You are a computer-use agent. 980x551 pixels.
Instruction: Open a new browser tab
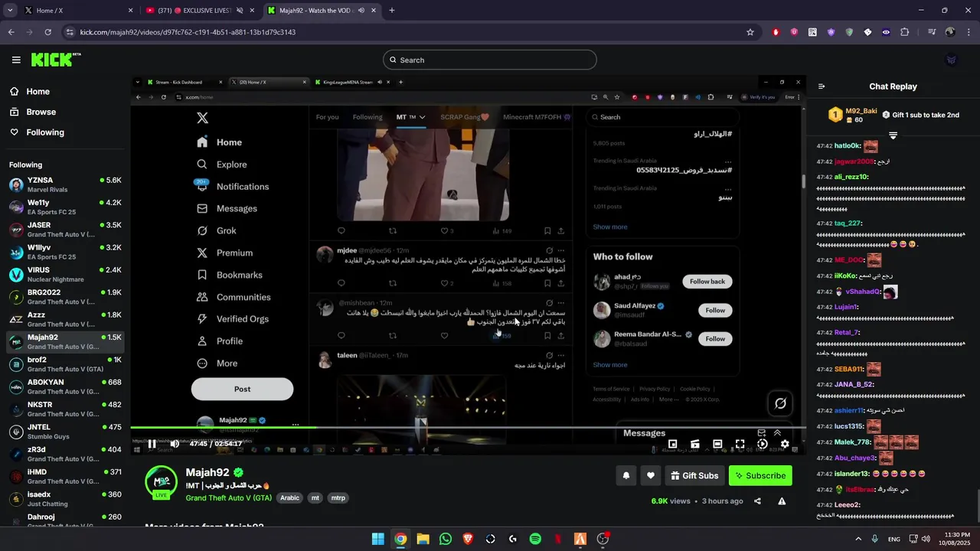pyautogui.click(x=392, y=11)
